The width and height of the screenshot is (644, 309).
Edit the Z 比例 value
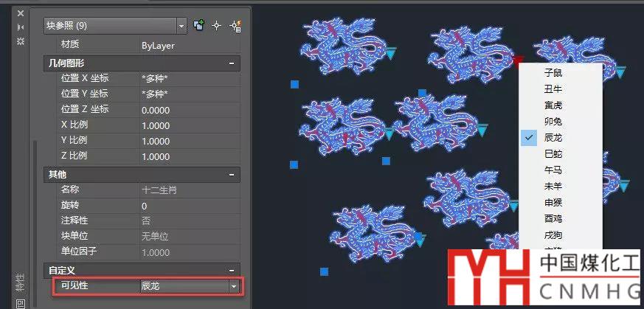click(190, 156)
